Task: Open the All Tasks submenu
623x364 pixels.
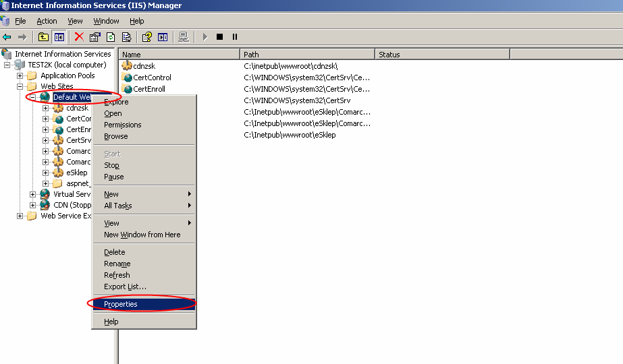Action: pyautogui.click(x=144, y=206)
